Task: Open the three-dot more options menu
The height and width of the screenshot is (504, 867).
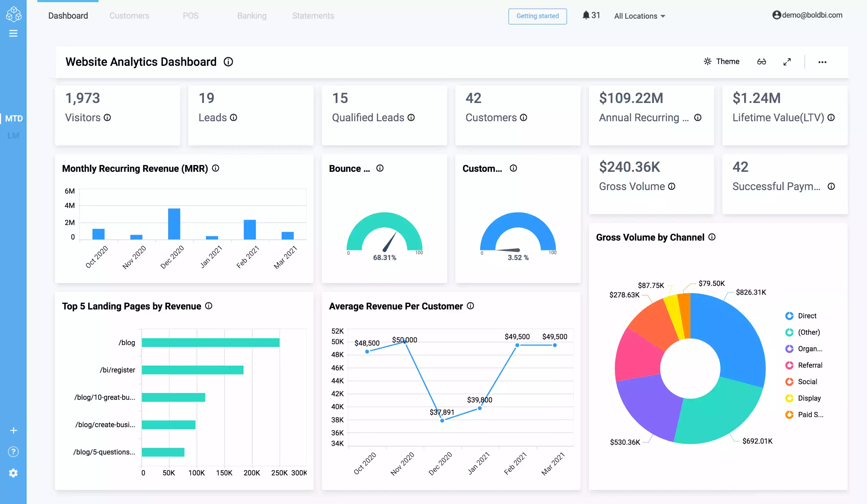Action: 822,62
